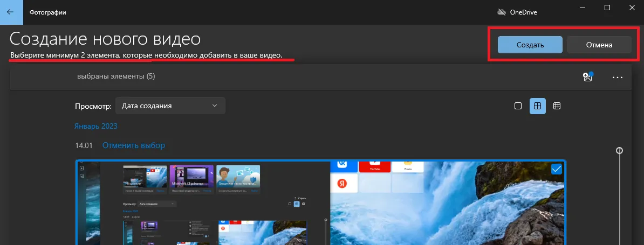This screenshot has height=245, width=644.
Task: Open the OneDrive cloud status icon
Action: tap(502, 12)
